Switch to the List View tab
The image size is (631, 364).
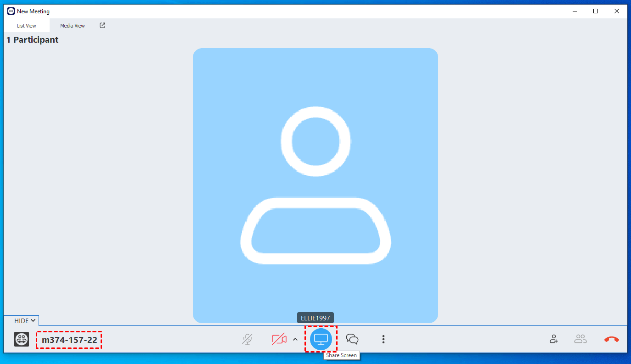click(x=27, y=26)
